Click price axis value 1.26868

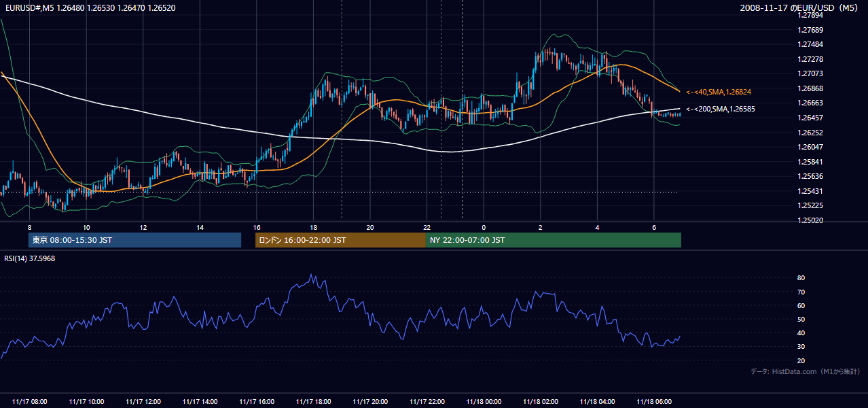pyautogui.click(x=810, y=88)
